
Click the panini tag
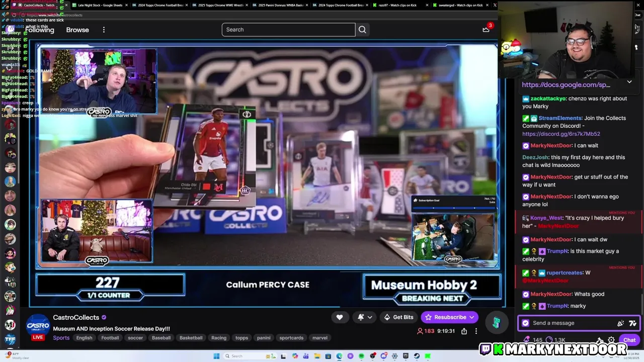point(264,338)
